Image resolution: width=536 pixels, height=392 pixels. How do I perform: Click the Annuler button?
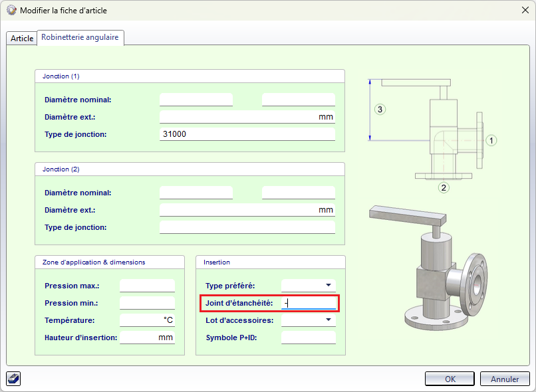coord(505,379)
